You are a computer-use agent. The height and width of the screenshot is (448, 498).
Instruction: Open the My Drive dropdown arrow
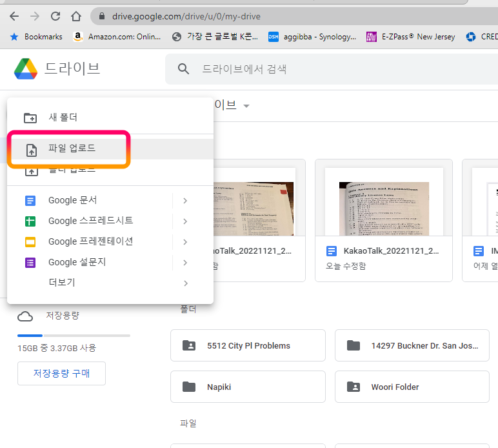click(x=246, y=106)
